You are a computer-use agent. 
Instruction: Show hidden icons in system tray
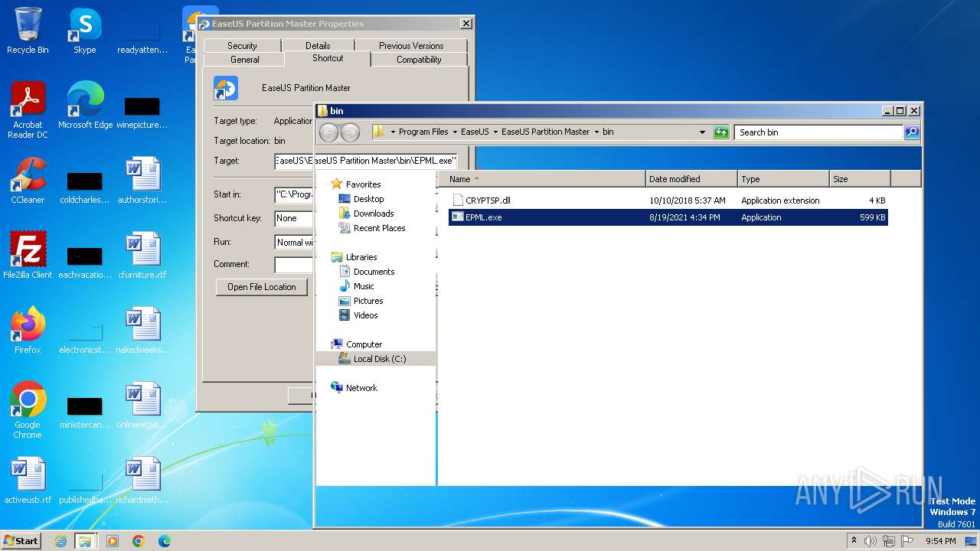[x=854, y=541]
